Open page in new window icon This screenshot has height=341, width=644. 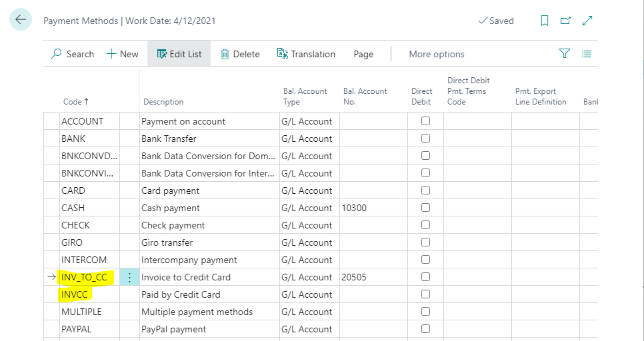(x=565, y=21)
